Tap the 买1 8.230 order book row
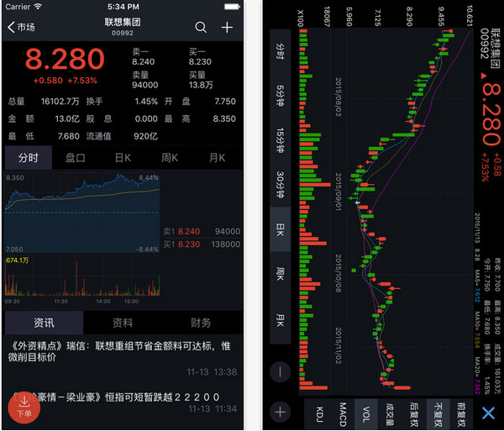 point(202,244)
